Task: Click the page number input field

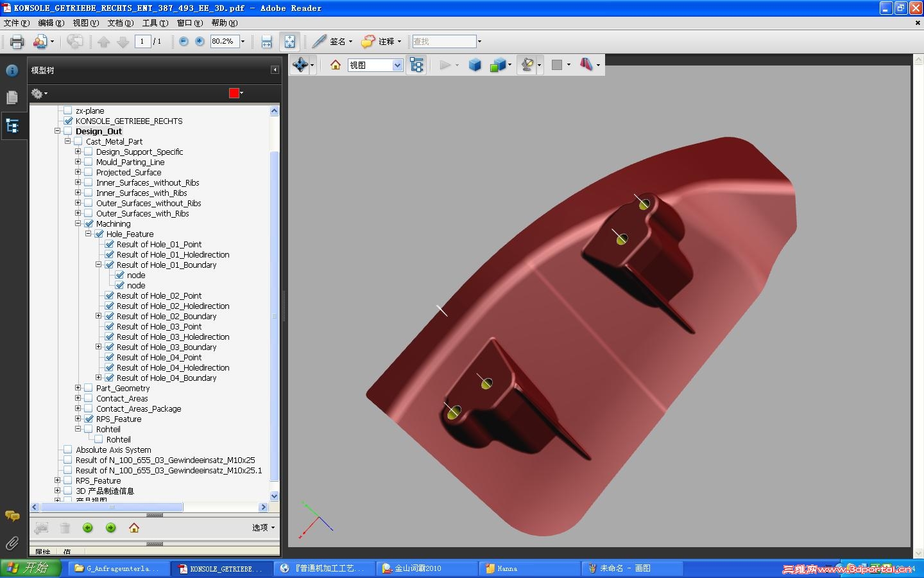Action: [142, 41]
